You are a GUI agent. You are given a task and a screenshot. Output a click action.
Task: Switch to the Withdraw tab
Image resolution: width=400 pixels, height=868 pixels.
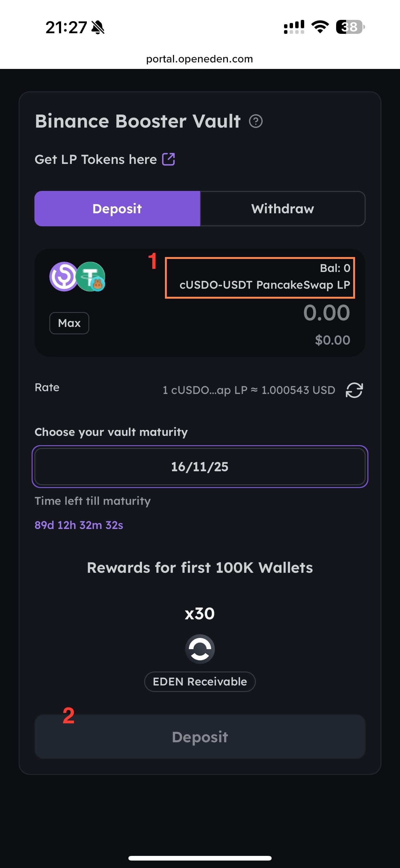point(282,209)
